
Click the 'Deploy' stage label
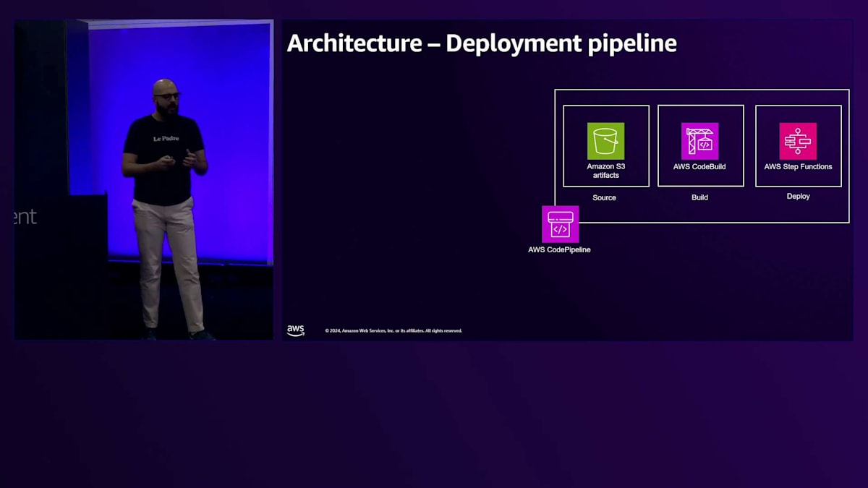click(799, 197)
